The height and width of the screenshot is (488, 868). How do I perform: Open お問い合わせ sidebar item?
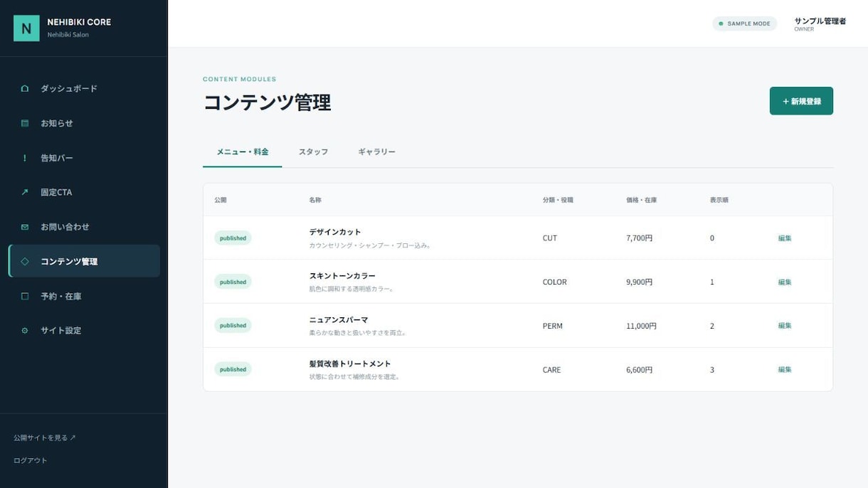(84, 227)
